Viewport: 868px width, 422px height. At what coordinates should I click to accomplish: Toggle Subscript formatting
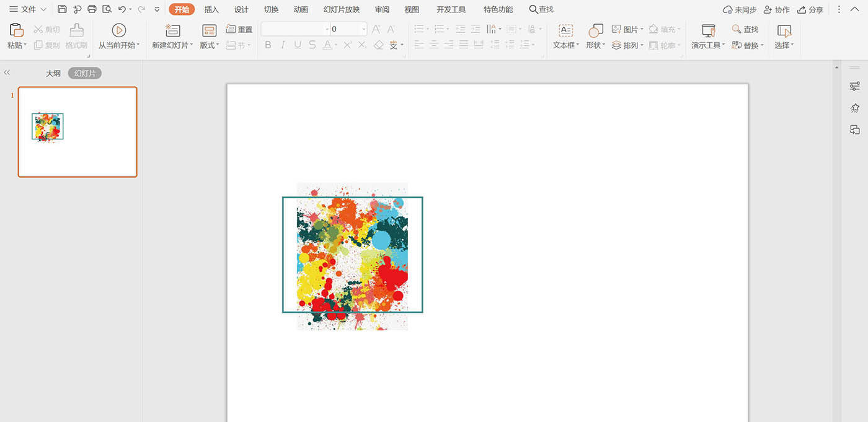[363, 45]
